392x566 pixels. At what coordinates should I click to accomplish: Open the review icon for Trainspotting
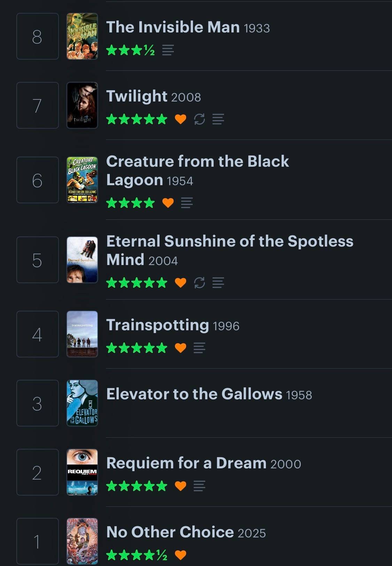tap(199, 348)
